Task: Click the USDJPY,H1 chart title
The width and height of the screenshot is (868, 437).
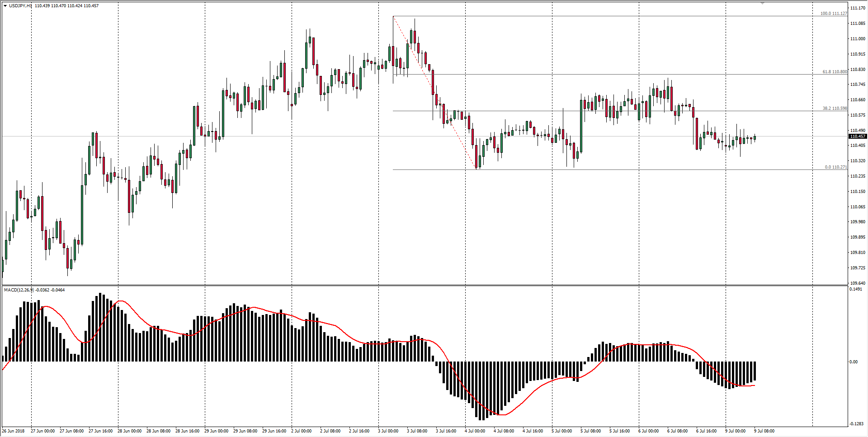Action: [20, 6]
